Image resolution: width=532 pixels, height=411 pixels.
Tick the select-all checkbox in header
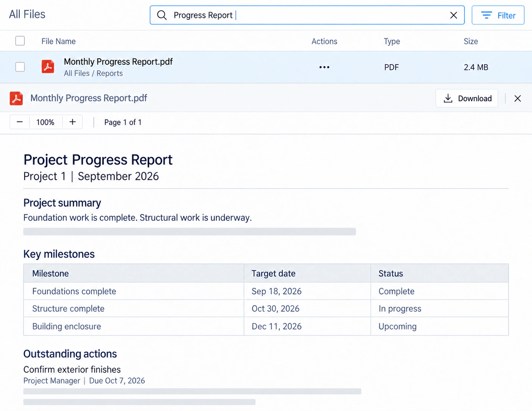click(x=20, y=41)
